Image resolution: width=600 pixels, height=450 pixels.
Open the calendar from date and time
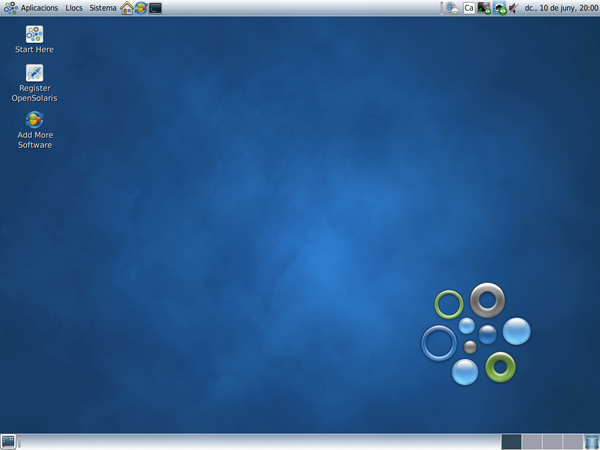(558, 8)
